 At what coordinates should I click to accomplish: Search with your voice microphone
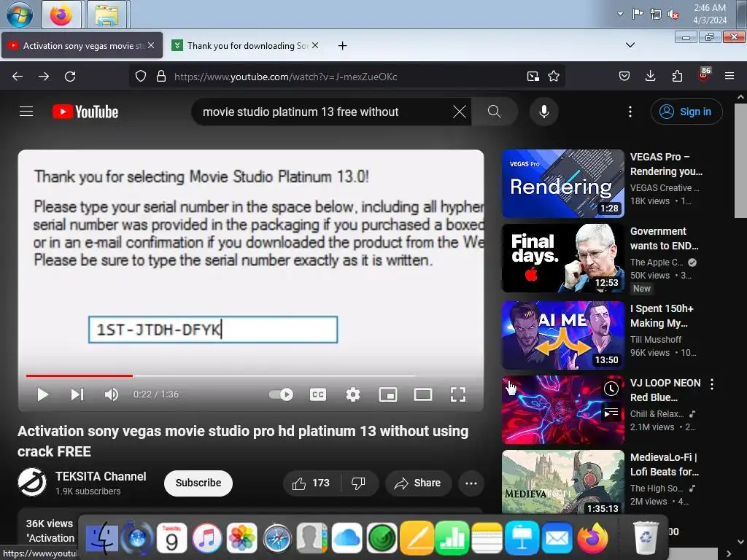544,112
